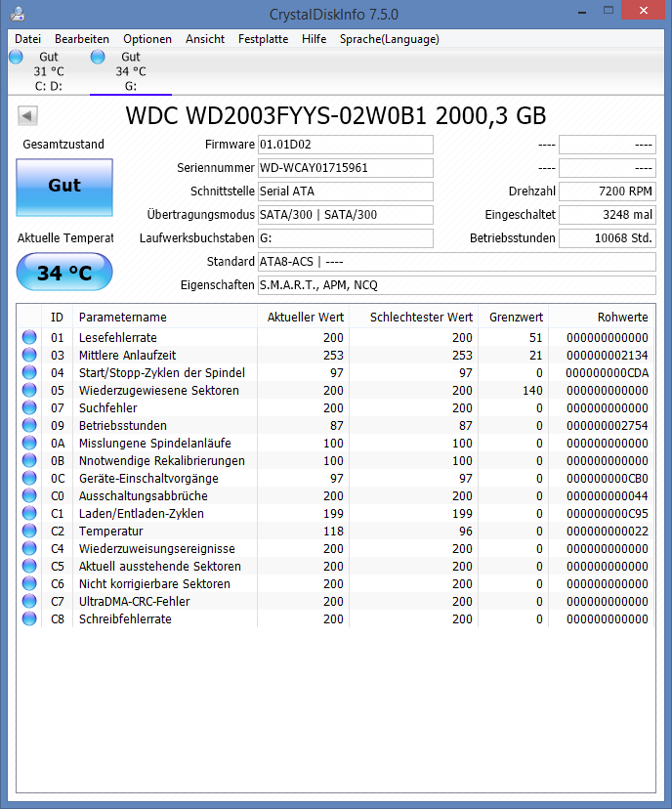This screenshot has width=672, height=809.
Task: Open the Datei menu
Action: (28, 39)
